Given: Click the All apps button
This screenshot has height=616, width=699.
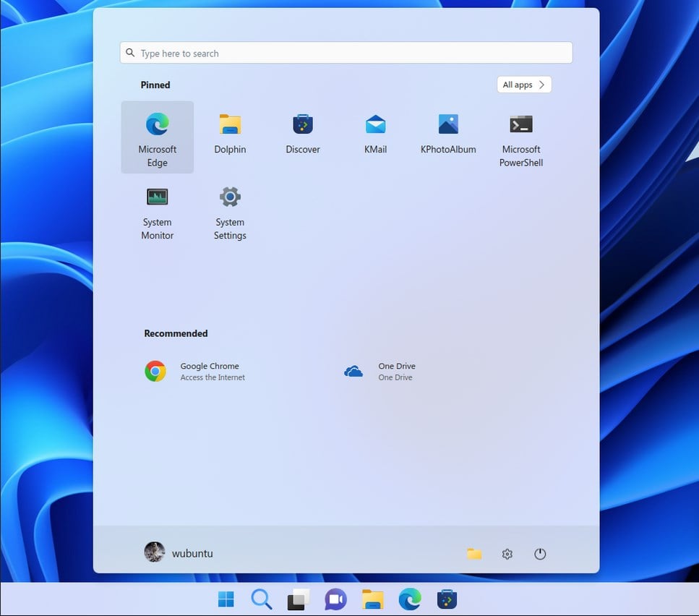Looking at the screenshot, I should tap(524, 85).
